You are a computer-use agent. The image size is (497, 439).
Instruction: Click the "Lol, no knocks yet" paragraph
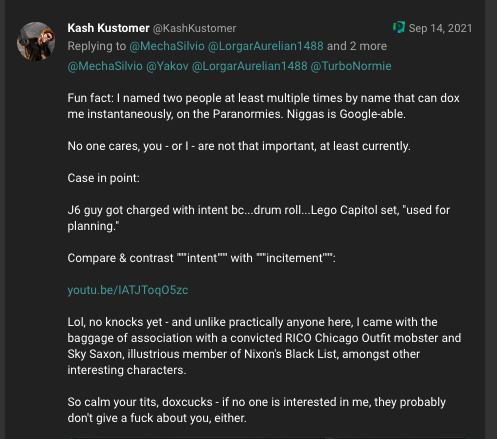click(264, 346)
